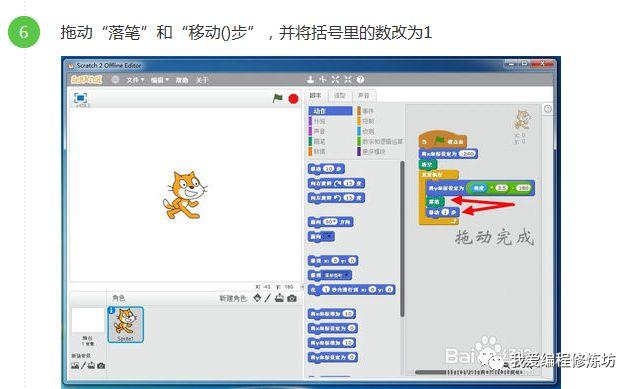The height and width of the screenshot is (389, 636).
Task: Click the change x by 10 palette block
Action: (x=332, y=314)
